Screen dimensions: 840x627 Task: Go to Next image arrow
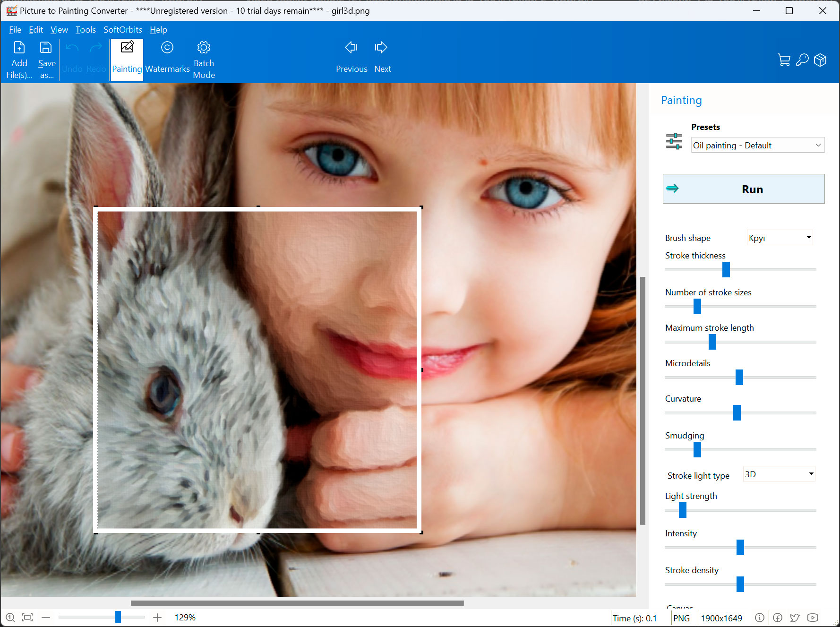(x=381, y=47)
